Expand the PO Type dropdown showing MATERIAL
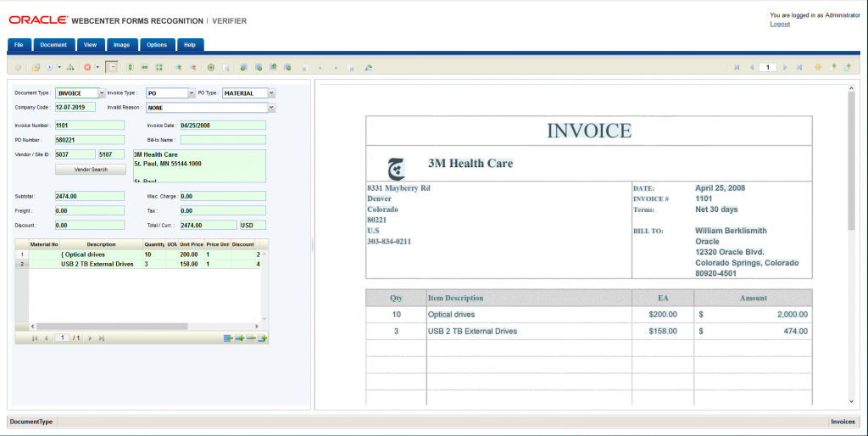 tap(248, 93)
